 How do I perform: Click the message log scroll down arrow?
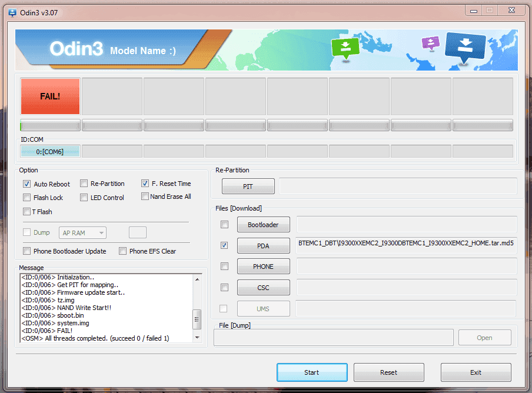coord(197,338)
